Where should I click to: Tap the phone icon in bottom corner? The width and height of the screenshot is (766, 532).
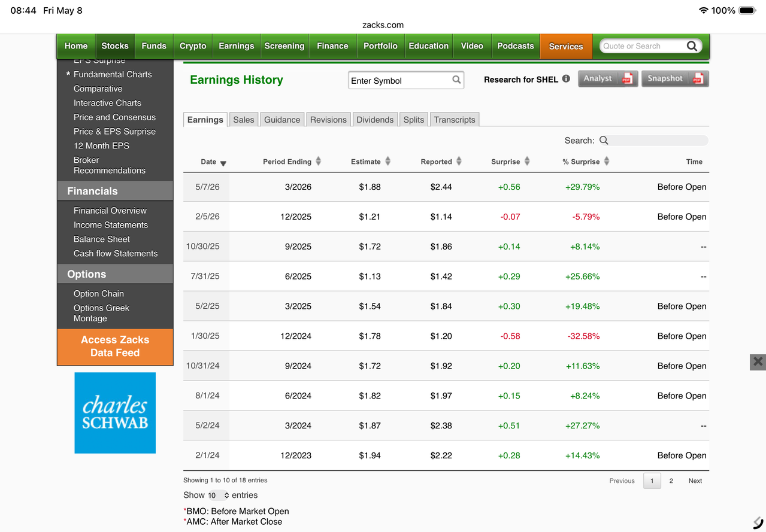coord(758,522)
